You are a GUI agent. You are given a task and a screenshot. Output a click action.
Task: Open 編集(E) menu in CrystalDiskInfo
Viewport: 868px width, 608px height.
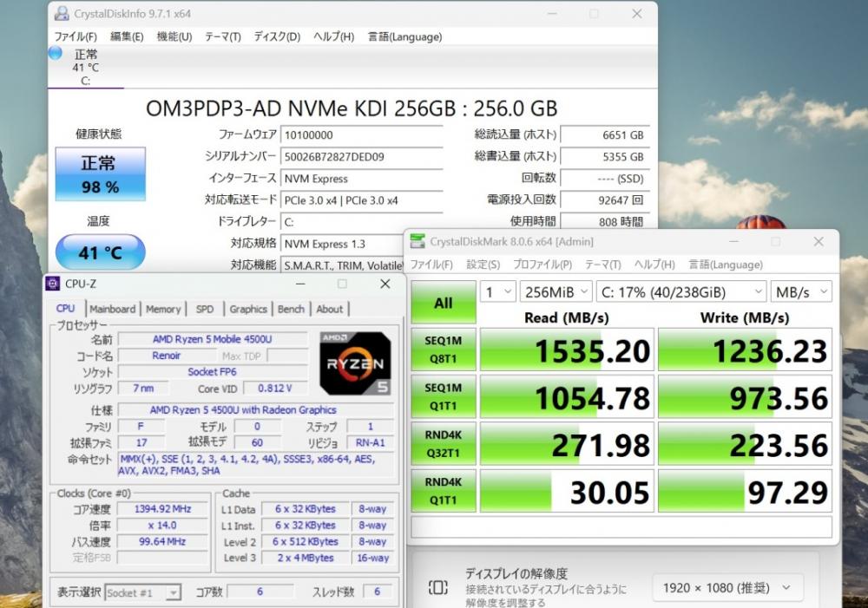tap(127, 37)
